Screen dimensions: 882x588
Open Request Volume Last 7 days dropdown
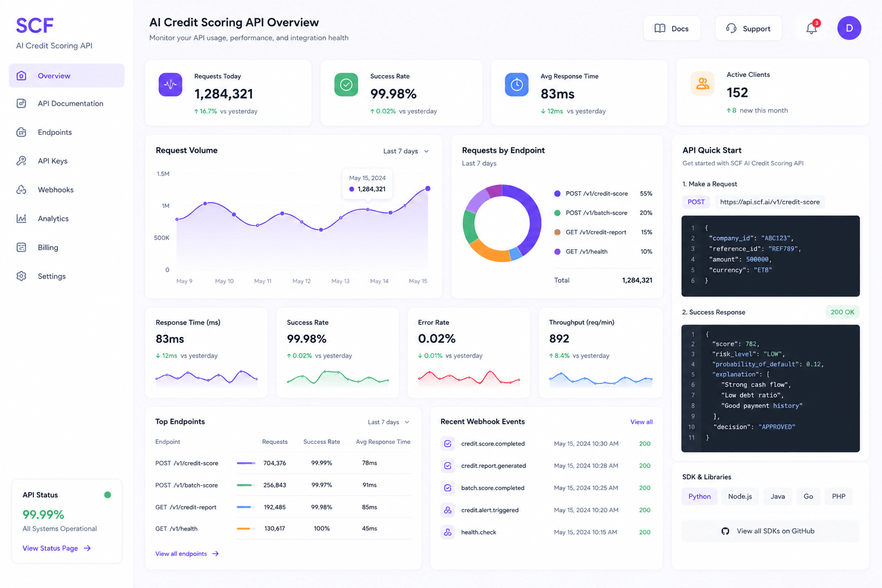407,152
